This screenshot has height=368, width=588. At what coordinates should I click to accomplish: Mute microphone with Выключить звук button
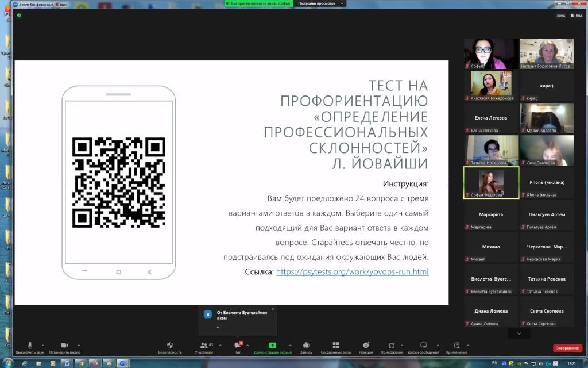(x=30, y=348)
